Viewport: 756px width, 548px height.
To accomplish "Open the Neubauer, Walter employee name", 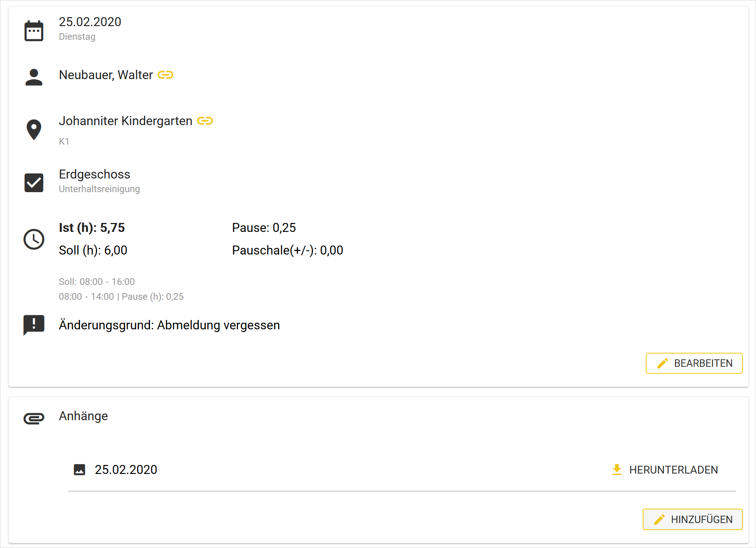I will 106,75.
